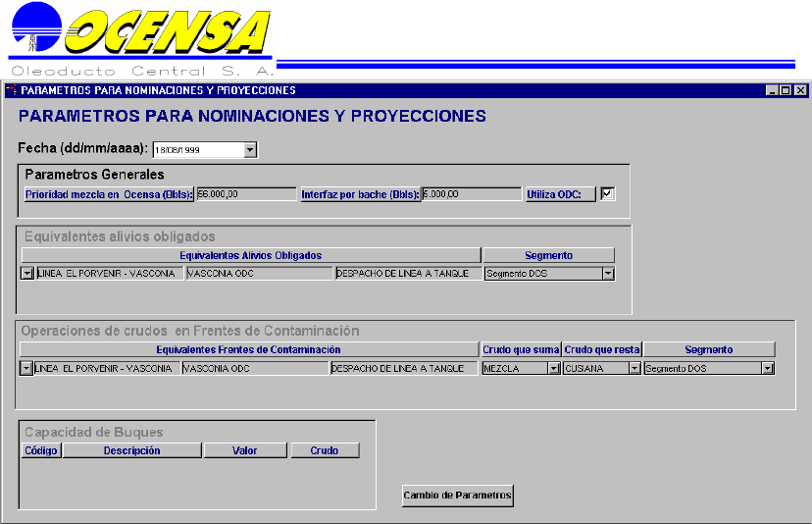Click the Equivalentes Frentes de Contaminación header
Image resolution: width=812 pixels, height=524 pixels.
[248, 349]
